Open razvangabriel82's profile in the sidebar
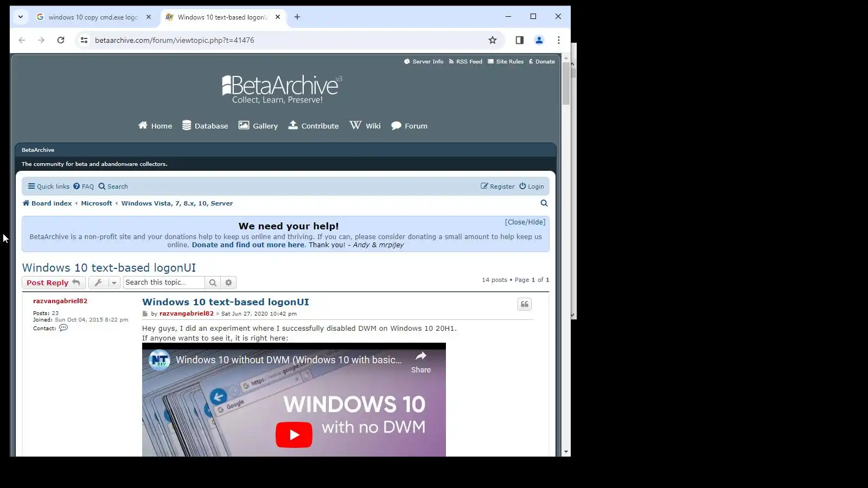 click(60, 301)
